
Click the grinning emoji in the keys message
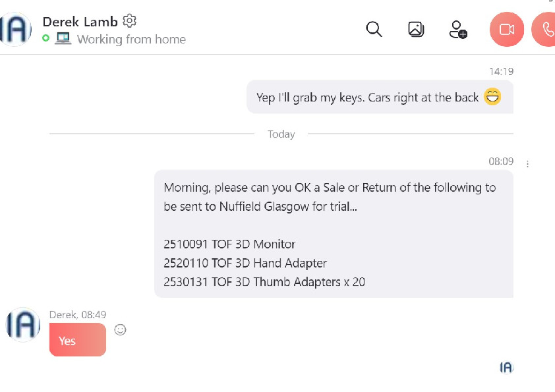tap(492, 97)
